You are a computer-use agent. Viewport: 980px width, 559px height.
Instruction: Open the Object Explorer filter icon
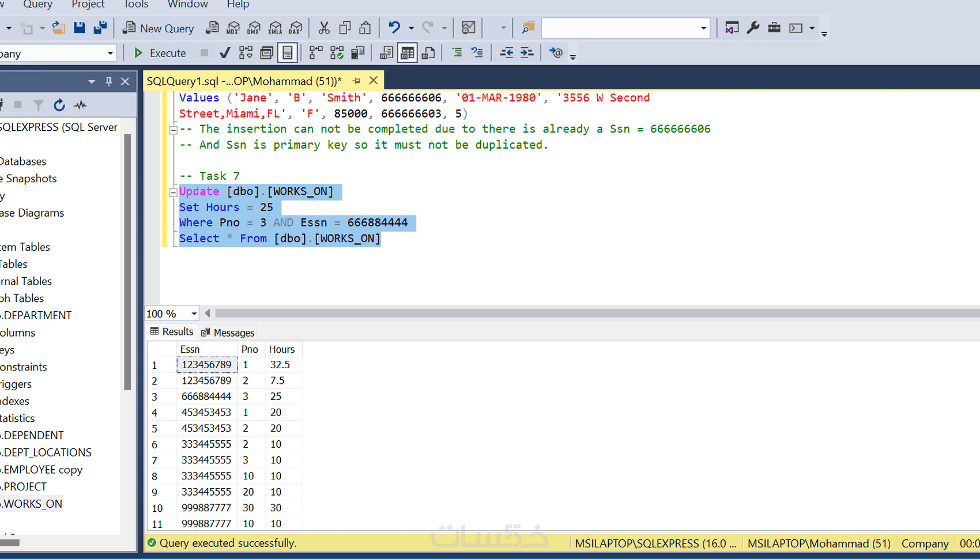tap(38, 105)
